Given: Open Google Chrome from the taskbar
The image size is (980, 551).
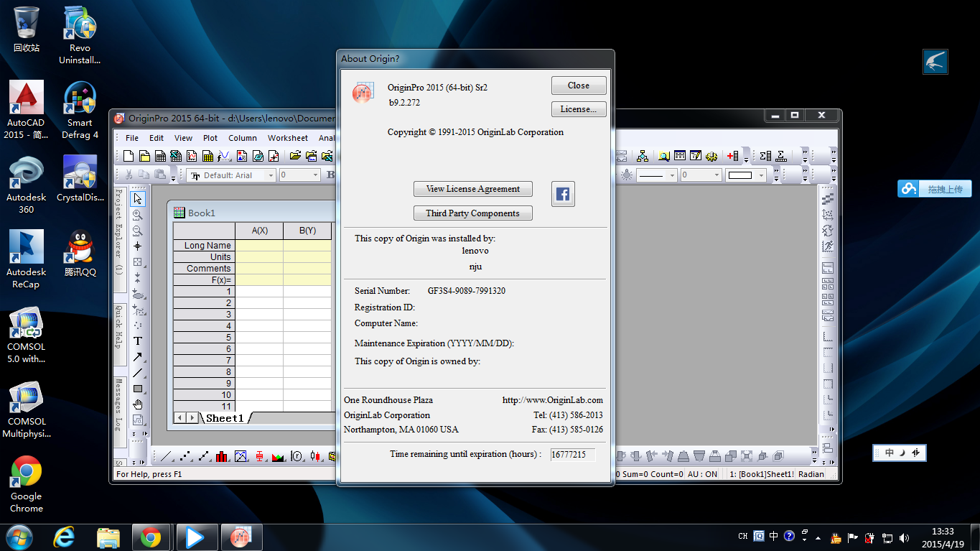Looking at the screenshot, I should coord(151,537).
